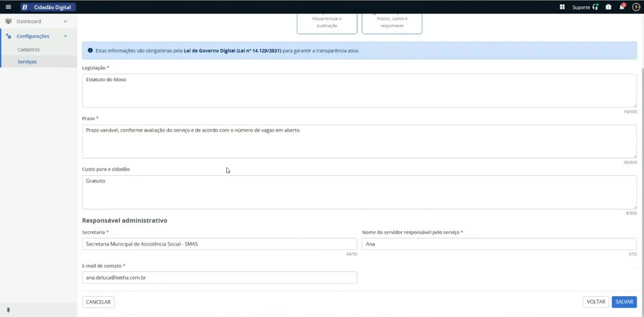Select the Prazos, custos e responsável step card

pos(392,24)
